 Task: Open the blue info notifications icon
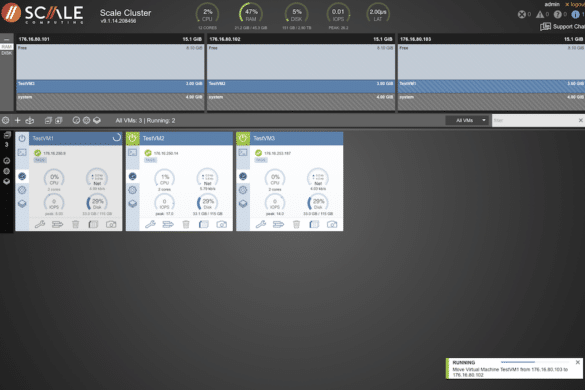tap(576, 15)
